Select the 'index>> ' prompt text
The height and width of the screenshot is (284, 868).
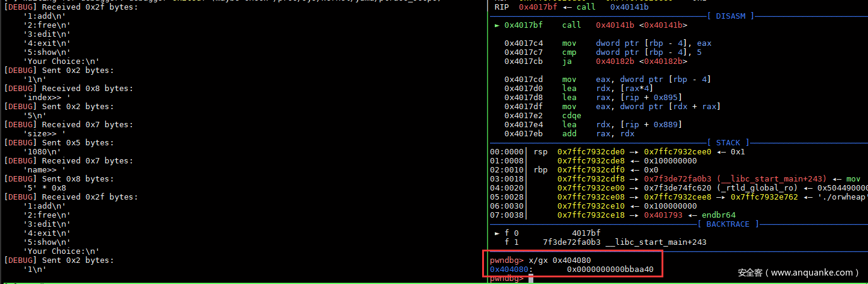[46, 97]
